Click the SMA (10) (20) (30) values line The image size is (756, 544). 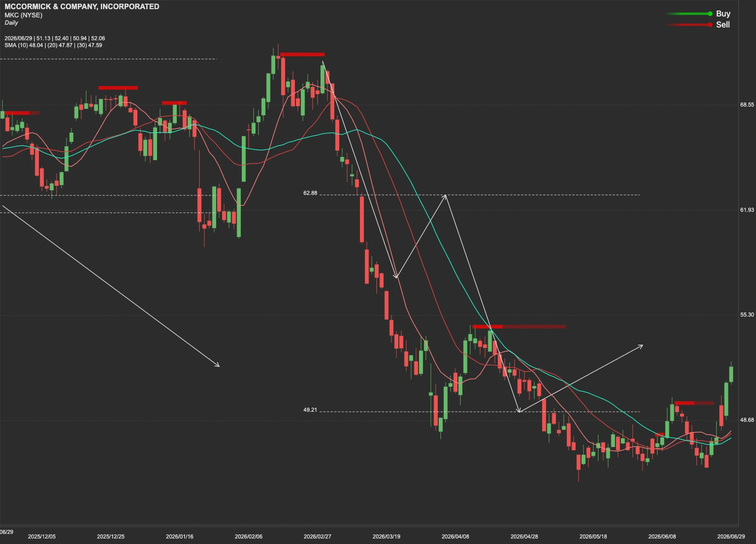53,45
